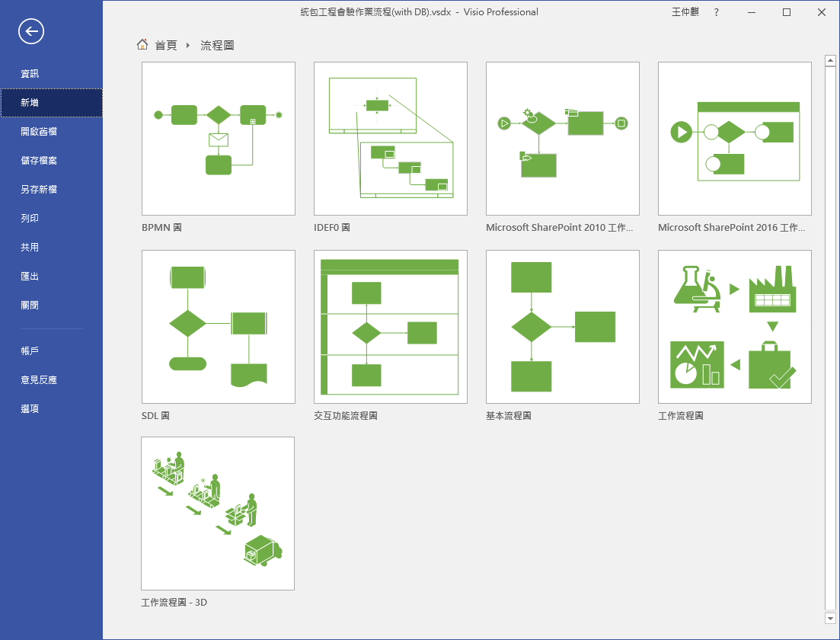Click the 基本流程圖 caption text
This screenshot has width=840, height=640.
509,415
